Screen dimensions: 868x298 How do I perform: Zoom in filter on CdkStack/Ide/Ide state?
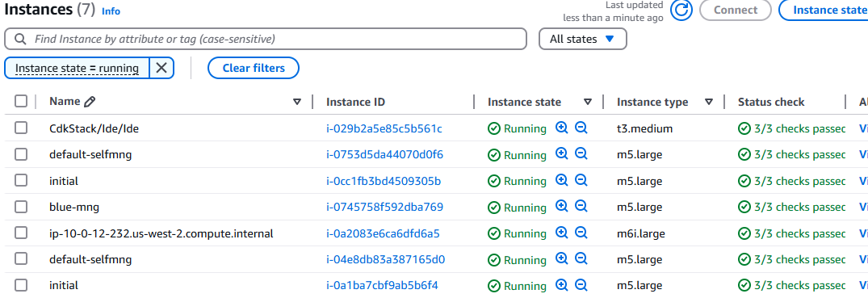pos(562,128)
